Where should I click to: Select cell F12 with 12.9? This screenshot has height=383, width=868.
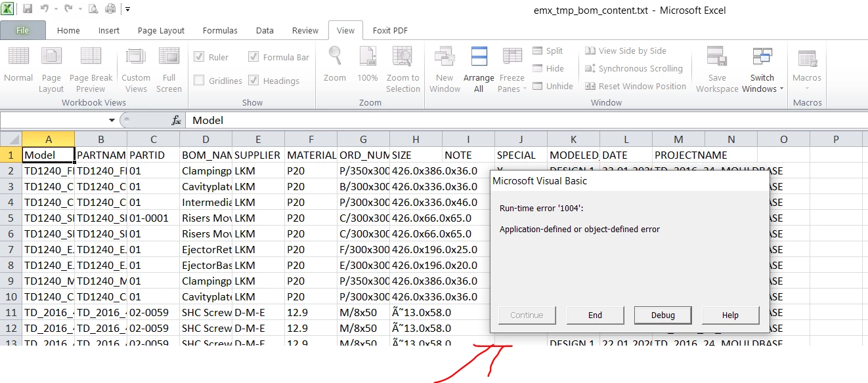tap(311, 328)
